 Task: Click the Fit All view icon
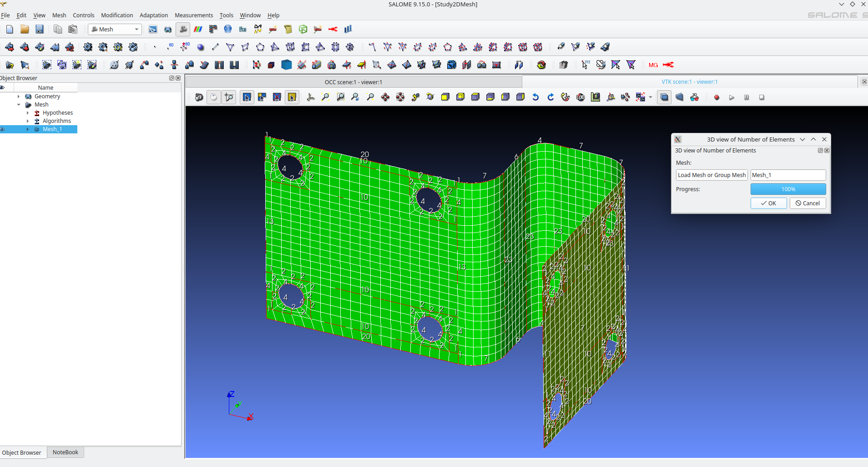(x=325, y=97)
